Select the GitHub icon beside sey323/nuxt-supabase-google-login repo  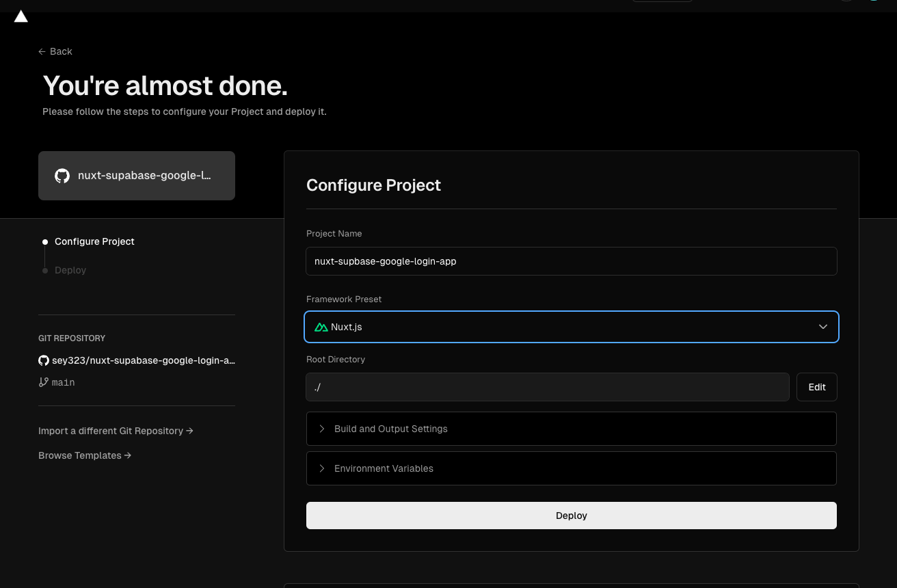[x=44, y=360]
